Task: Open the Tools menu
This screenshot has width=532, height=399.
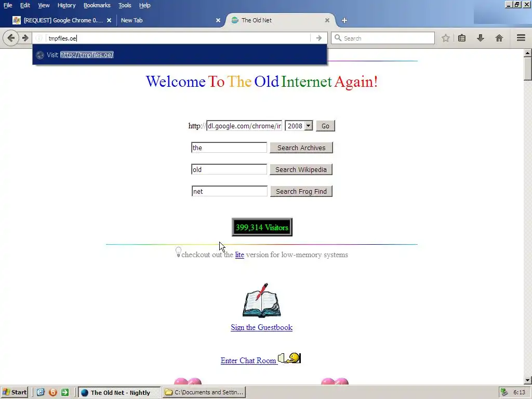Action: 125,5
